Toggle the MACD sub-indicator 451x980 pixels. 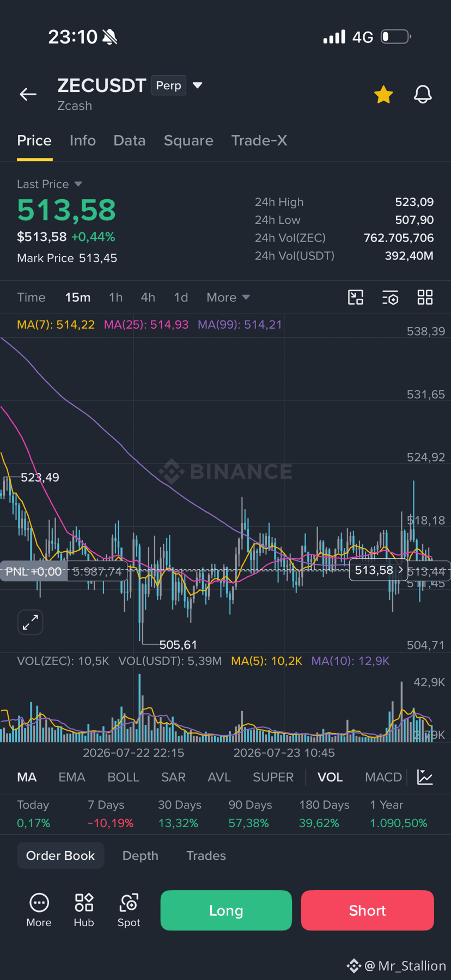tap(383, 777)
